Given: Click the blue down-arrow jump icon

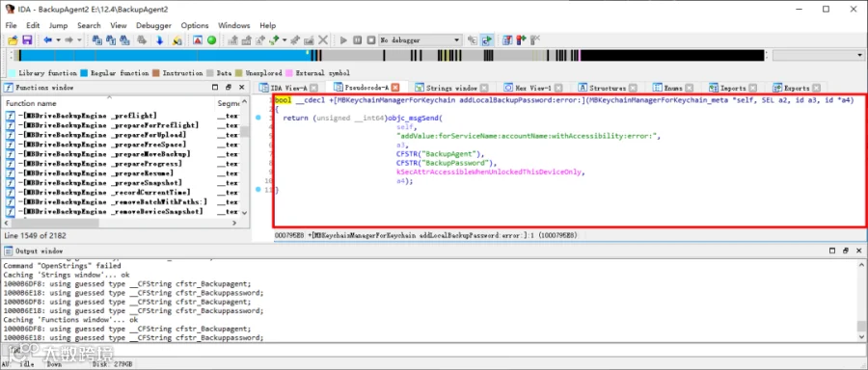Looking at the screenshot, I should pyautogui.click(x=159, y=40).
